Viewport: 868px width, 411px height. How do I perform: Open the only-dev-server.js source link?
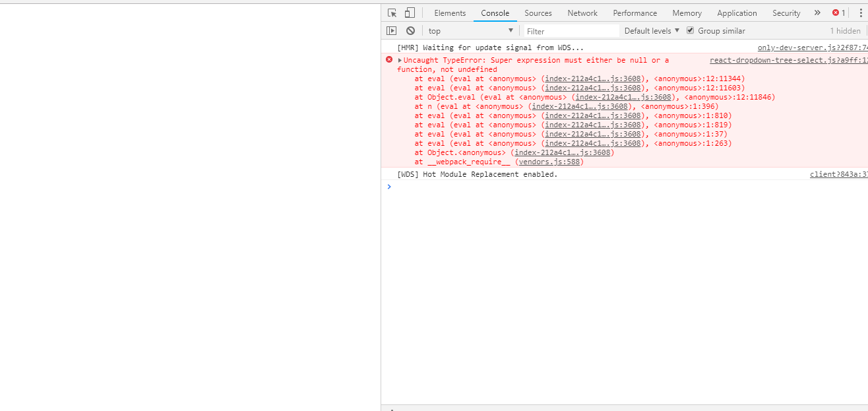tap(813, 47)
